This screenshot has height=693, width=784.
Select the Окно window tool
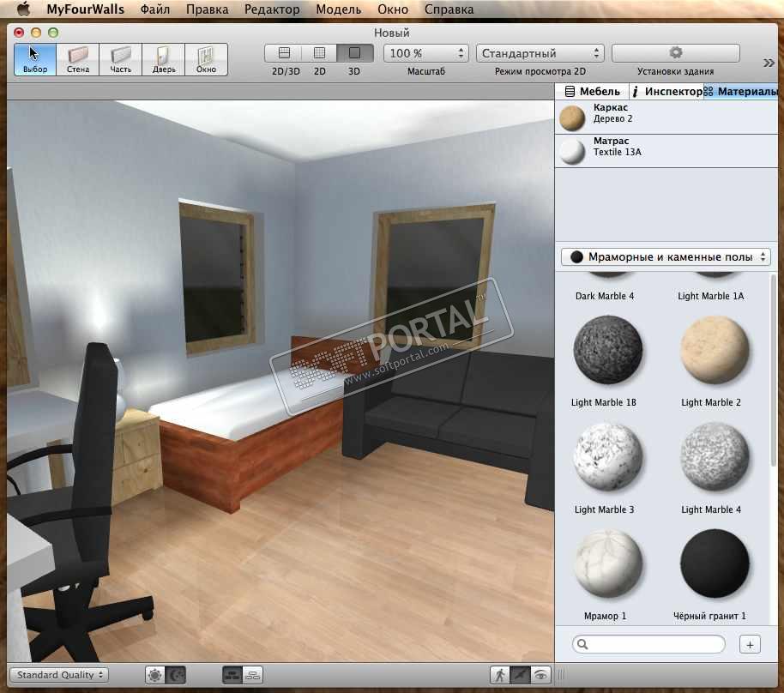[x=206, y=59]
